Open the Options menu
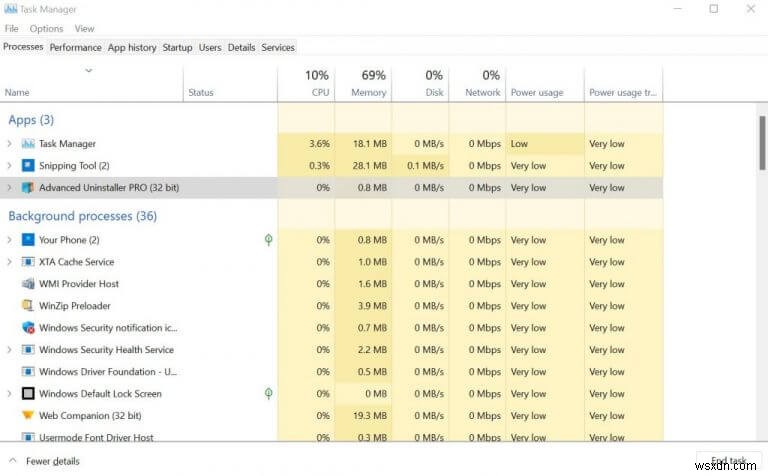 tap(46, 28)
